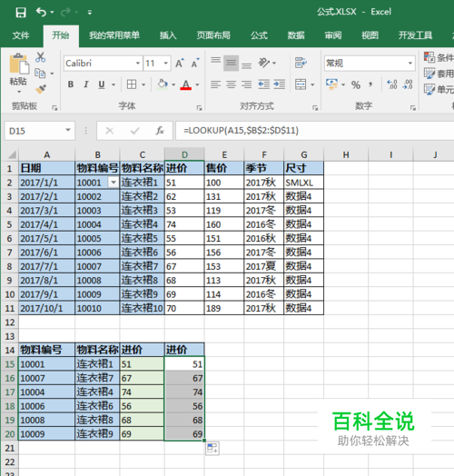454x476 pixels.
Task: Open the 常规 number format dropdown
Action: click(410, 64)
